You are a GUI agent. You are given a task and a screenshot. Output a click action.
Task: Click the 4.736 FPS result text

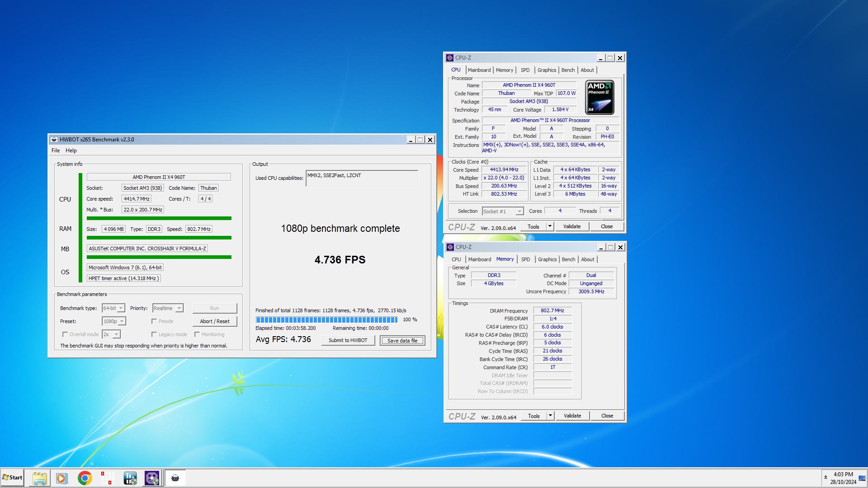pyautogui.click(x=340, y=260)
